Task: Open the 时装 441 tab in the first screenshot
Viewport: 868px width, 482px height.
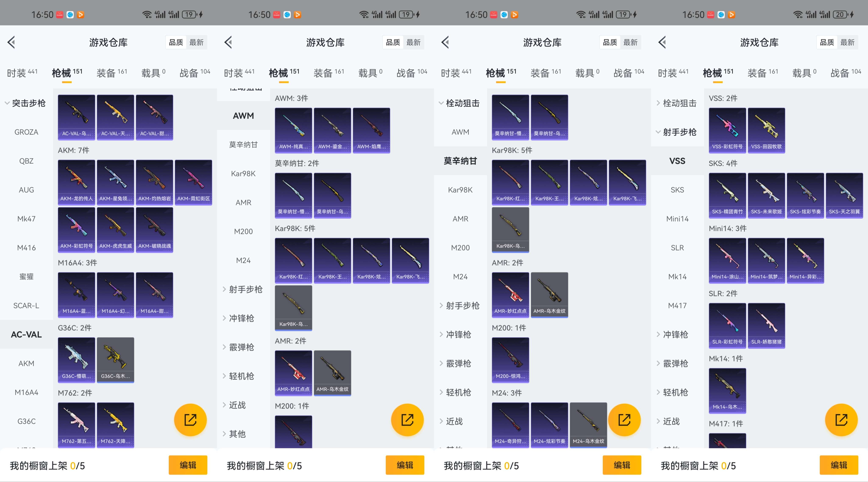Action: click(22, 73)
